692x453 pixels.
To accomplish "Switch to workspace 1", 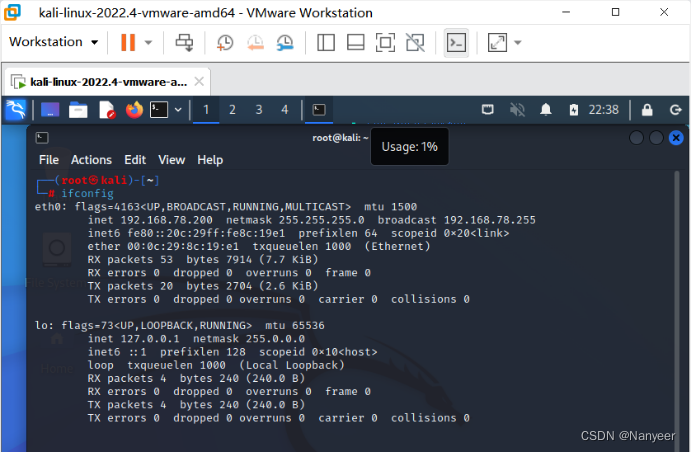I will tap(206, 109).
